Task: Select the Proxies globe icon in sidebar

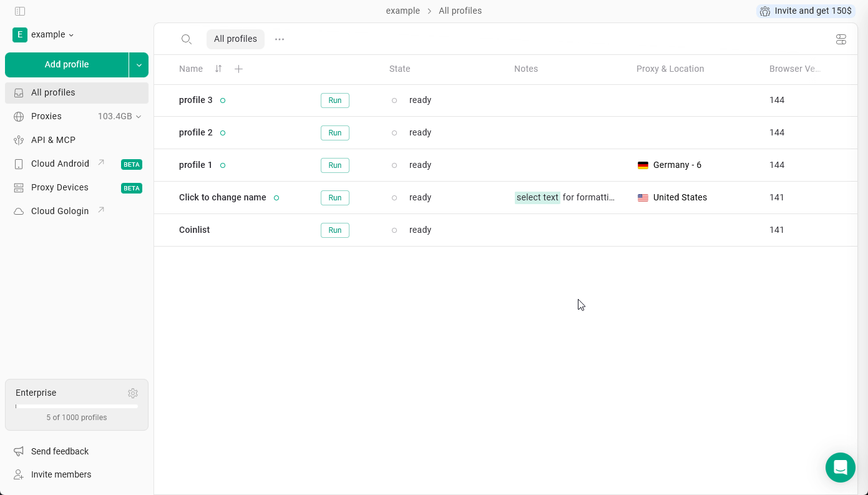Action: (x=18, y=116)
